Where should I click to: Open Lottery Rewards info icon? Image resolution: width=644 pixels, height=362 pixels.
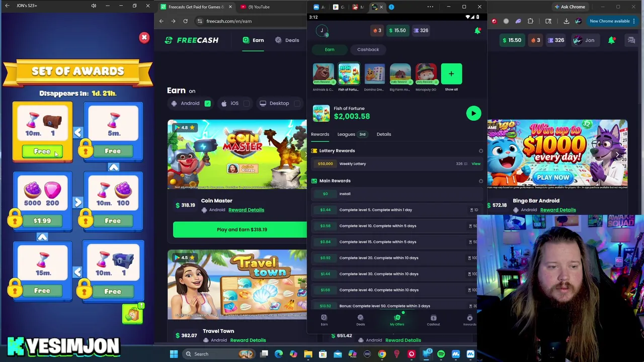coord(481,151)
